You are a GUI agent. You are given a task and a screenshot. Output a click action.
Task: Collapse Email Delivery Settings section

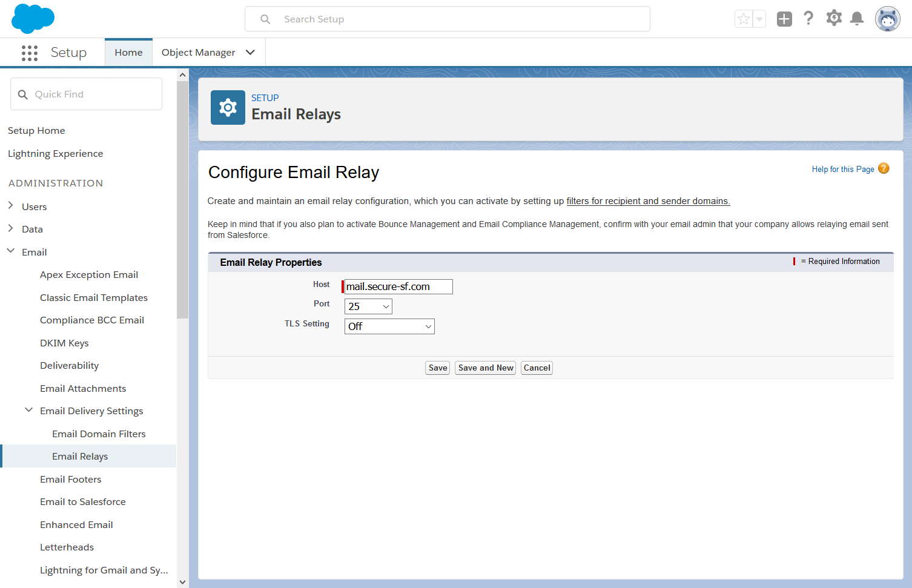coord(28,410)
